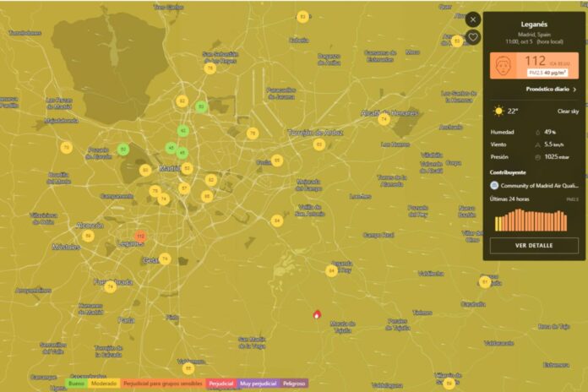Select the orange 112 Leganés station marker
This screenshot has height=392, width=588.
coord(140,237)
